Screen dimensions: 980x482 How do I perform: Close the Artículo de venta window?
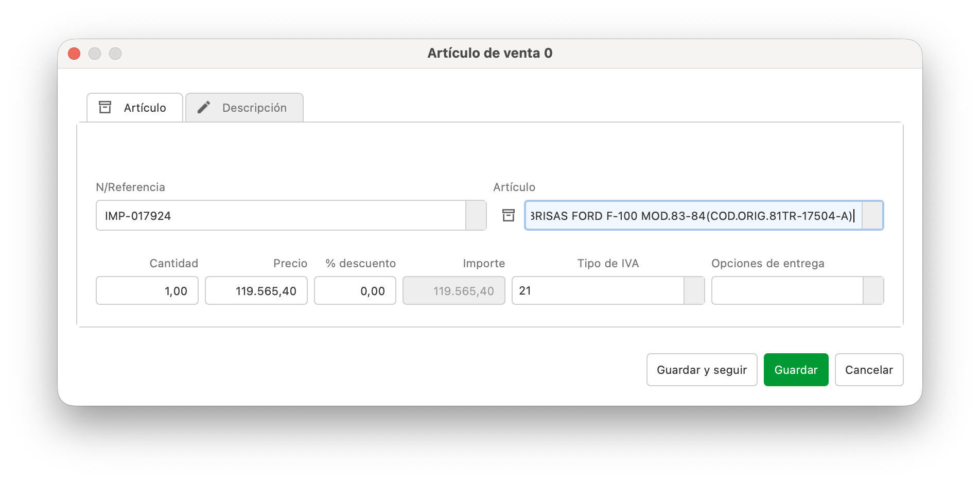[x=74, y=54]
